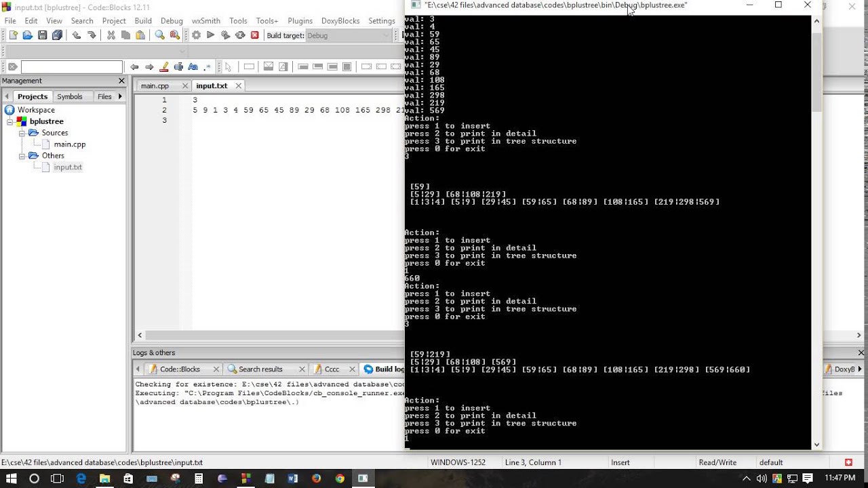Open the Build menu

[x=143, y=21]
